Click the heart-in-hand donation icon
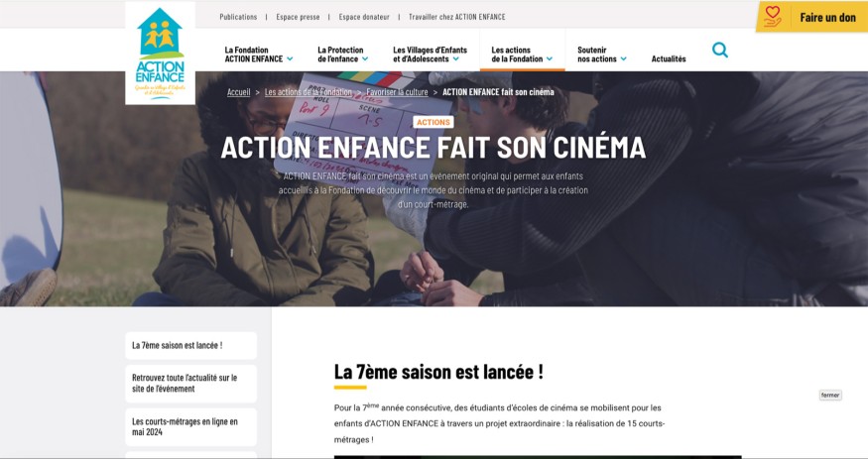Screen dimensions: 868x459 point(773,17)
